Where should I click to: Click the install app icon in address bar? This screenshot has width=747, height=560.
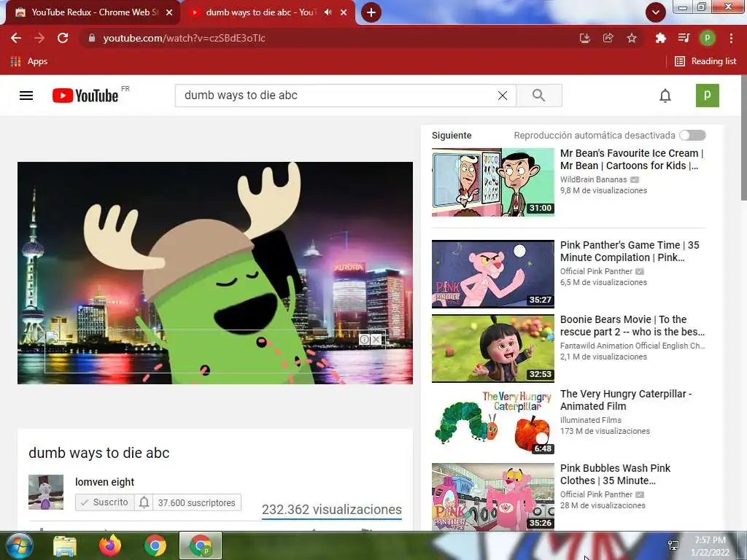click(x=584, y=38)
